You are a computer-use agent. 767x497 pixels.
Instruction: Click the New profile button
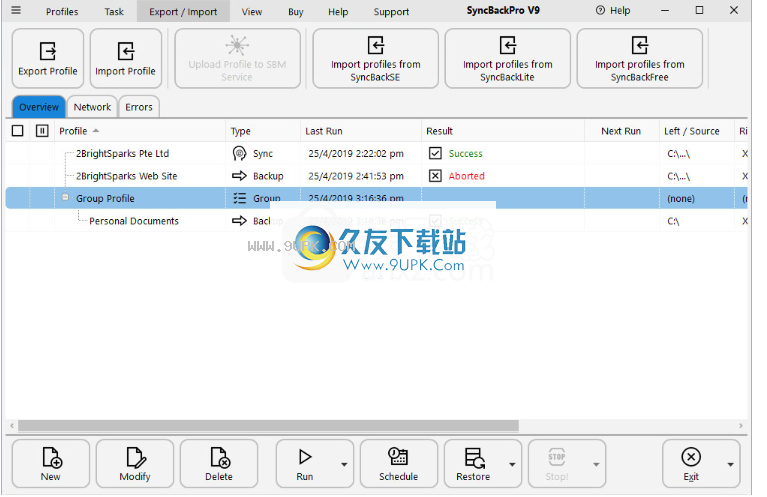pos(50,464)
